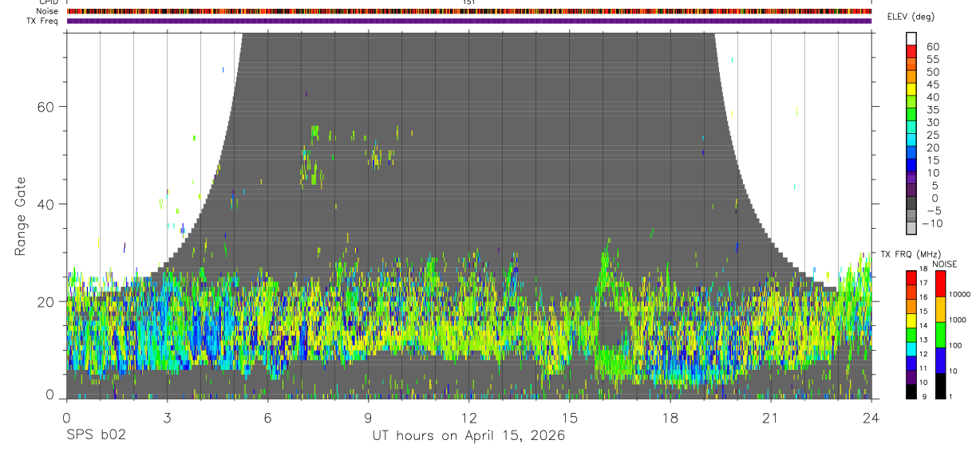The height and width of the screenshot is (452, 980).
Task: Click the '-10' label on ELEV scale
Action: (932, 223)
